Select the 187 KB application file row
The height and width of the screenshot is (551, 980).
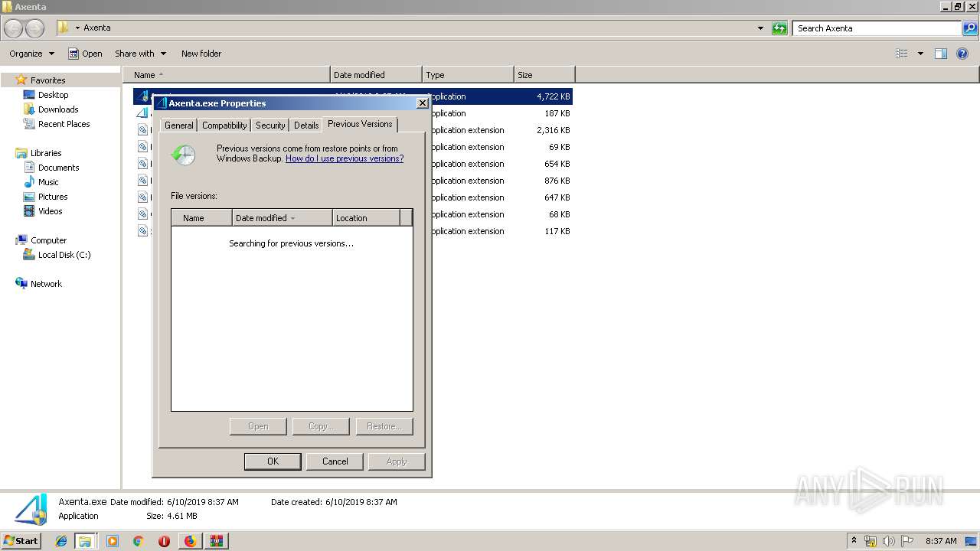pyautogui.click(x=352, y=113)
